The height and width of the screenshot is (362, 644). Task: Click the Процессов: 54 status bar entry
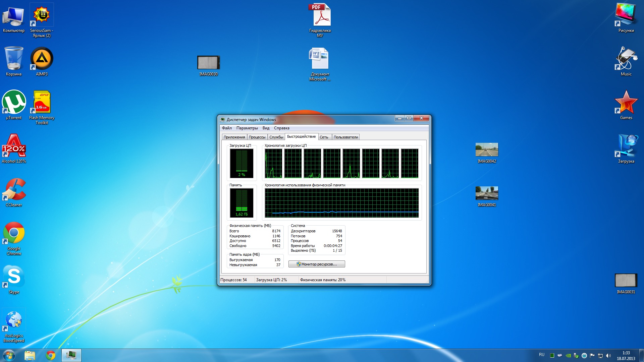tap(233, 280)
